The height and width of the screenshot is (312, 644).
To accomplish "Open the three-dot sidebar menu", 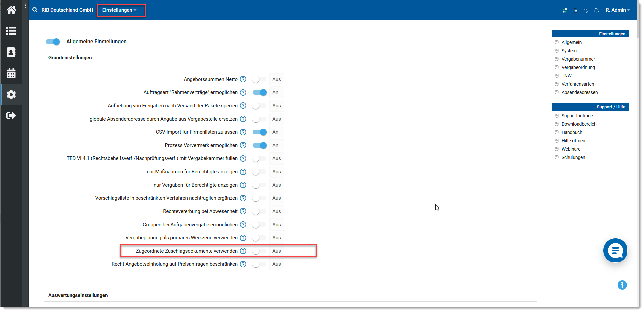I will pos(25,6).
